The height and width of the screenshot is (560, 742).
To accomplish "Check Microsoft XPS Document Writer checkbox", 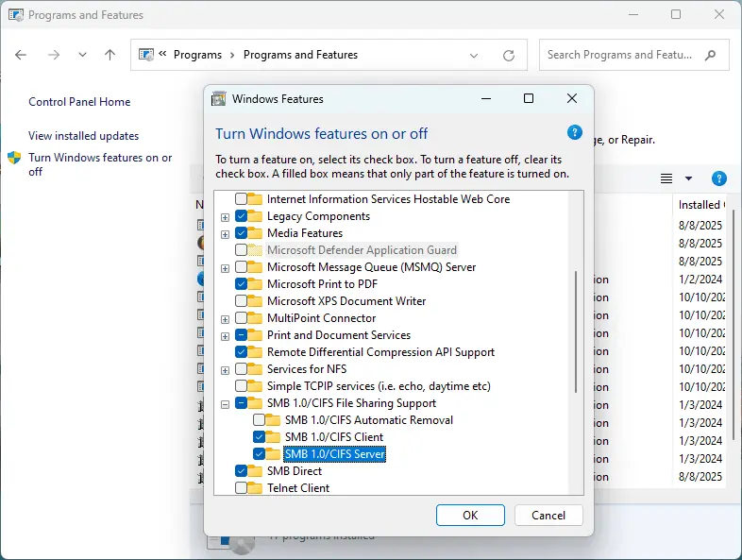I will [241, 301].
